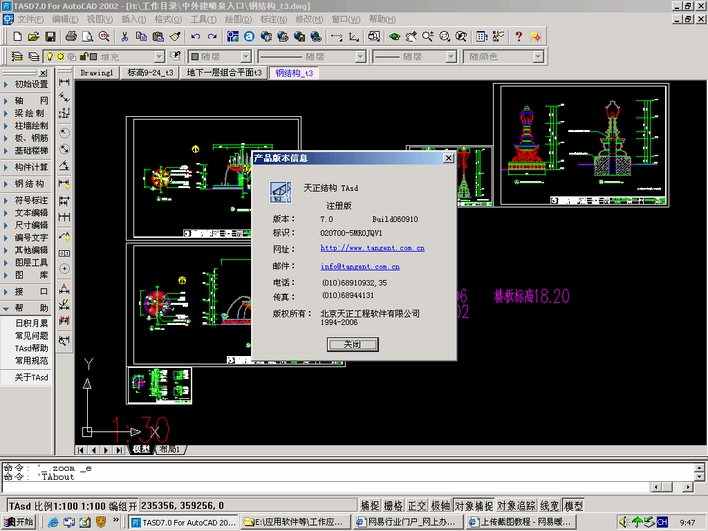Image resolution: width=708 pixels, height=531 pixels.
Task: Switch to Drawing1 tab
Action: [x=97, y=73]
